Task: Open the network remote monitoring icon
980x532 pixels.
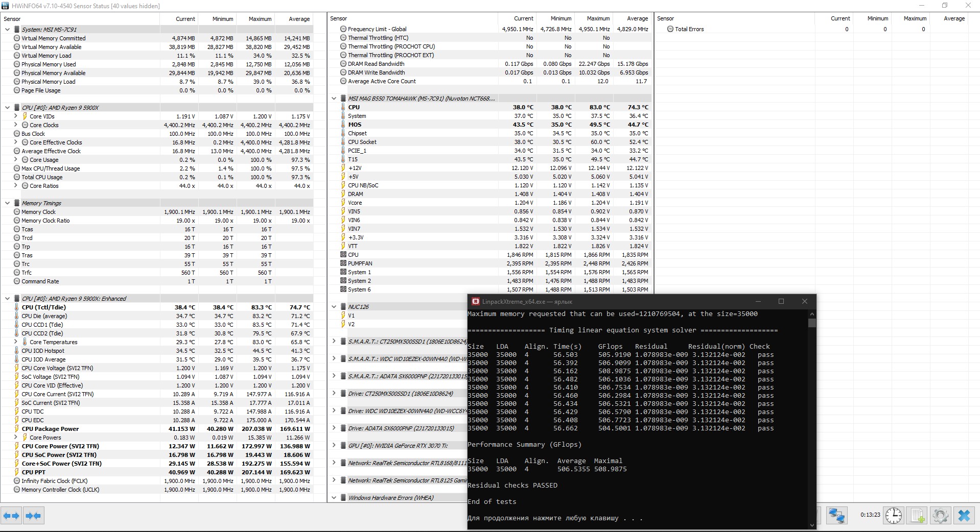Action: 836,516
